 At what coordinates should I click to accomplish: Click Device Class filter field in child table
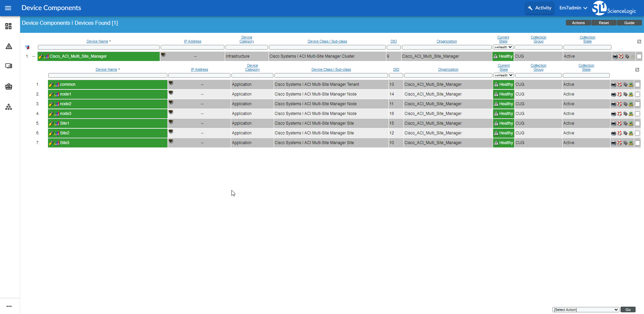tap(331, 75)
